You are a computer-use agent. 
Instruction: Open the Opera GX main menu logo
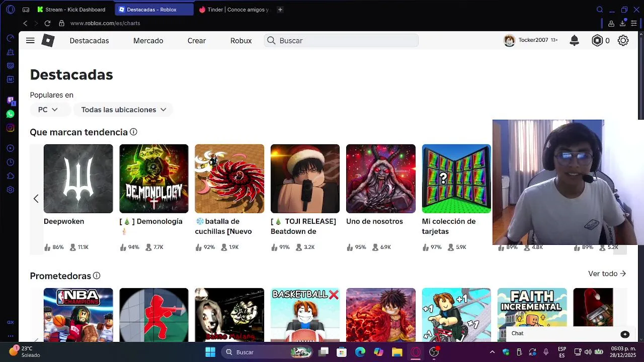click(10, 10)
